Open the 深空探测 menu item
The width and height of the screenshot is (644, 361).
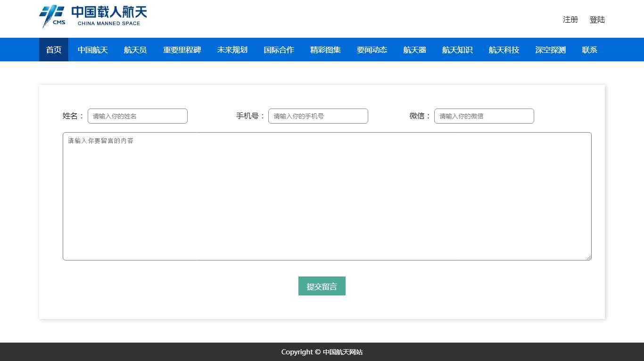tap(550, 50)
